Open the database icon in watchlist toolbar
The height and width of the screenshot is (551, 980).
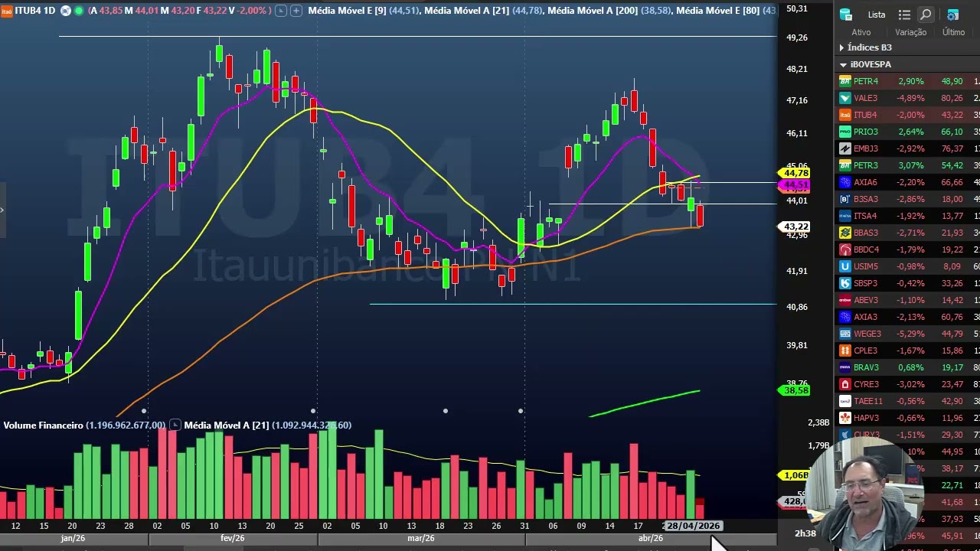point(846,15)
